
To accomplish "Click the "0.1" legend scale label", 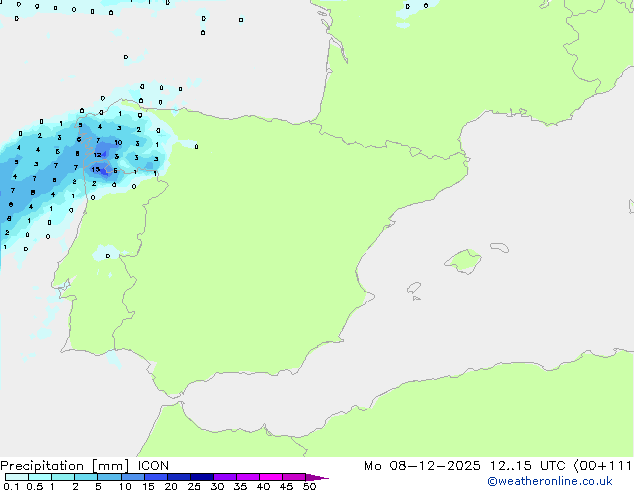I will [x=11, y=486].
